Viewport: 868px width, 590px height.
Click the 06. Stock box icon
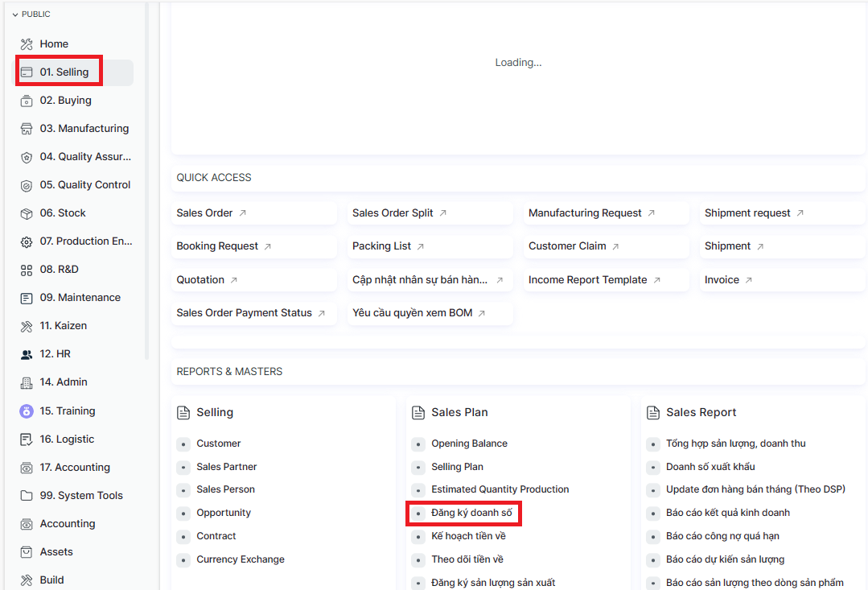click(27, 213)
